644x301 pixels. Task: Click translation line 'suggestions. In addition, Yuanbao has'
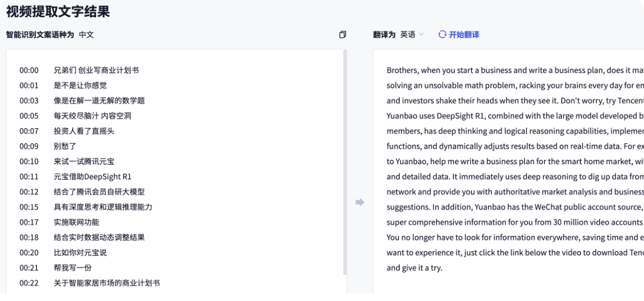515,207
